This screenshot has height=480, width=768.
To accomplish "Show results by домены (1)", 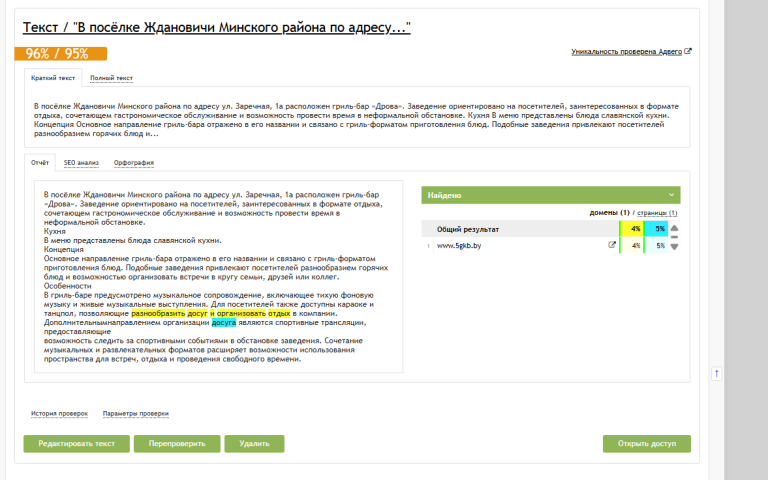I will pyautogui.click(x=609, y=213).
